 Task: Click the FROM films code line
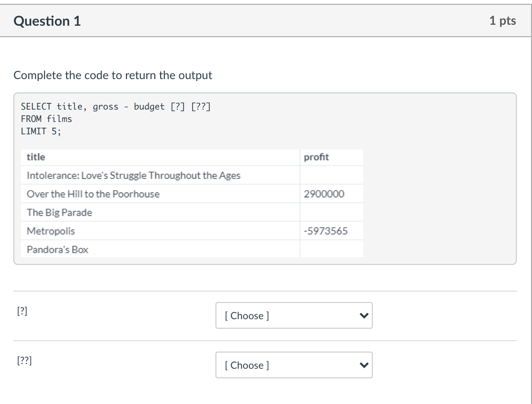point(46,119)
